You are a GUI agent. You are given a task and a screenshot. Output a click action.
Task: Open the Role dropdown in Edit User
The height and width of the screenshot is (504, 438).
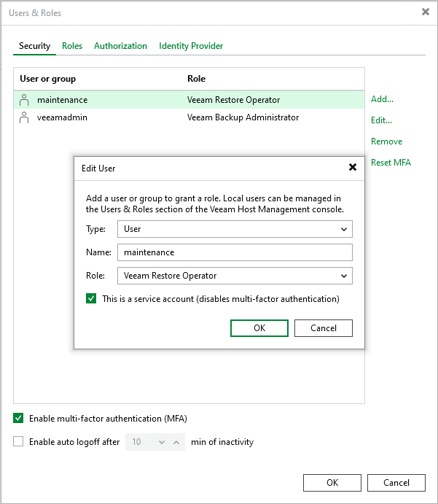[x=235, y=276]
